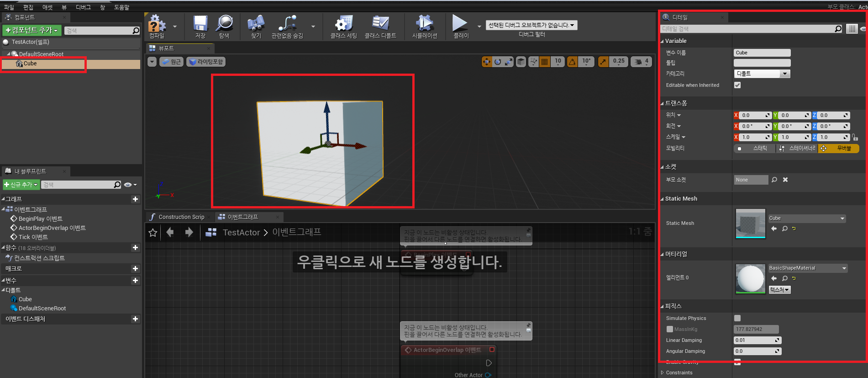This screenshot has width=868, height=378.
Task: Open Class Defaults (클래스 디폴트)
Action: point(380,23)
